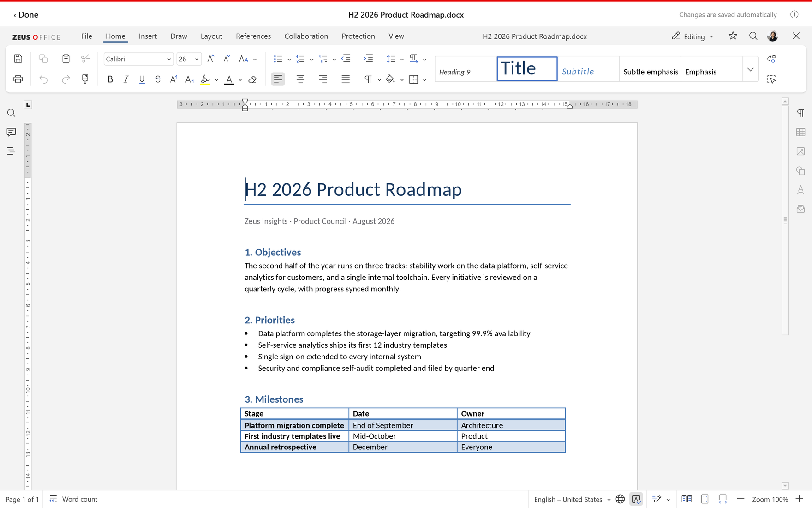This screenshot has height=508, width=812.
Task: Expand the change case options
Action: click(255, 59)
